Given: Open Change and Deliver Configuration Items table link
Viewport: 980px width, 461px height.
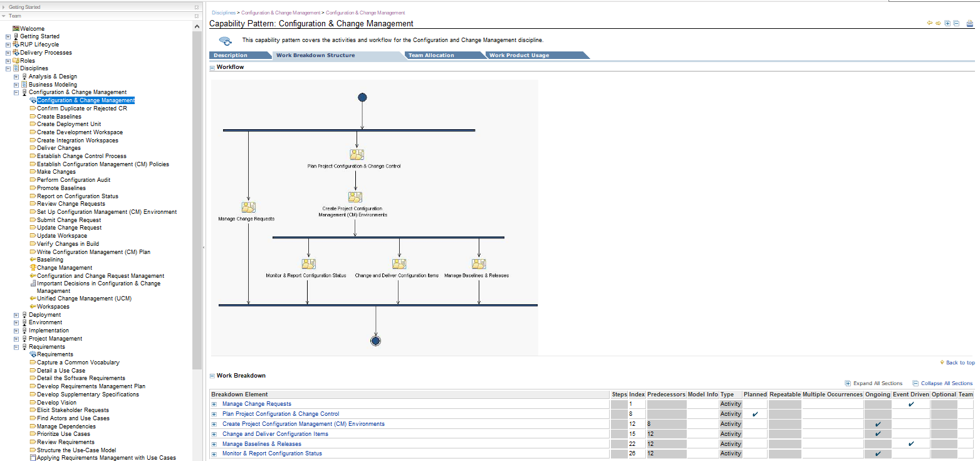Looking at the screenshot, I should tap(275, 434).
